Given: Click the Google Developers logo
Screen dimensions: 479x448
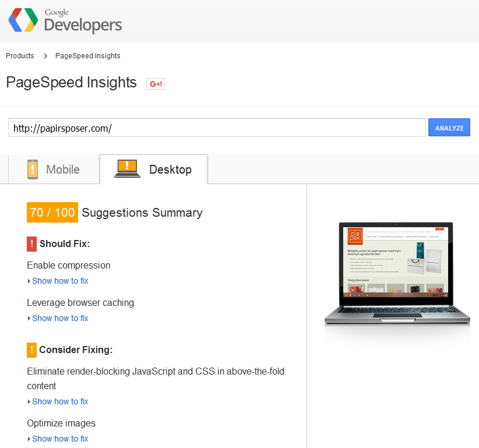Looking at the screenshot, I should click(x=65, y=20).
